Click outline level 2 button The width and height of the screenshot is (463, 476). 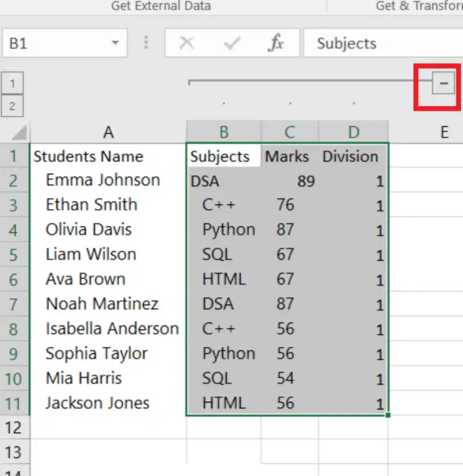pyautogui.click(x=12, y=106)
